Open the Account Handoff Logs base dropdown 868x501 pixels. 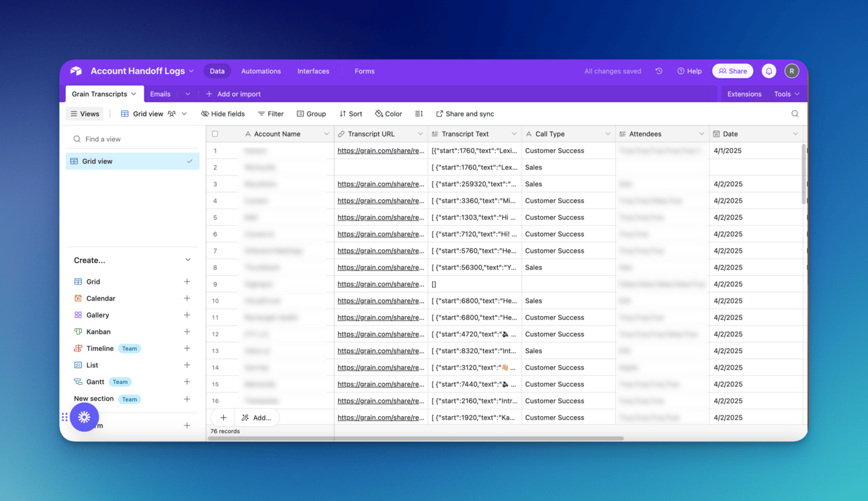coord(191,71)
